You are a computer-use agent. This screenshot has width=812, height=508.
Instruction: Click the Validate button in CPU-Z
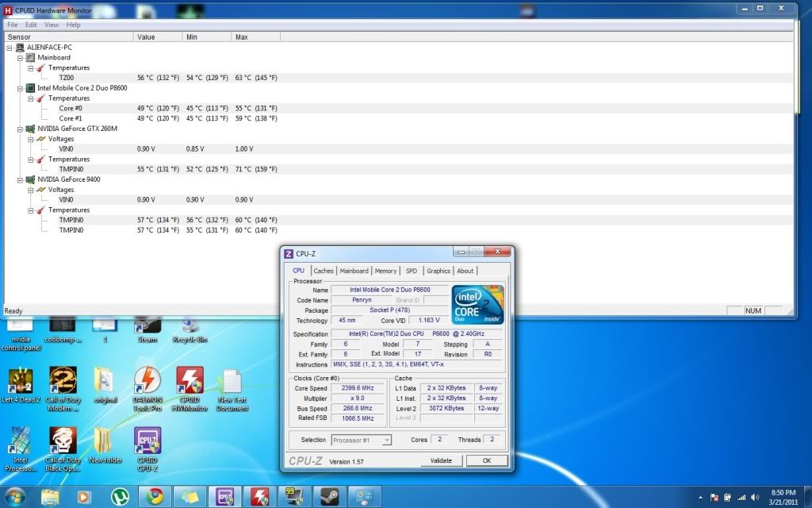(441, 461)
